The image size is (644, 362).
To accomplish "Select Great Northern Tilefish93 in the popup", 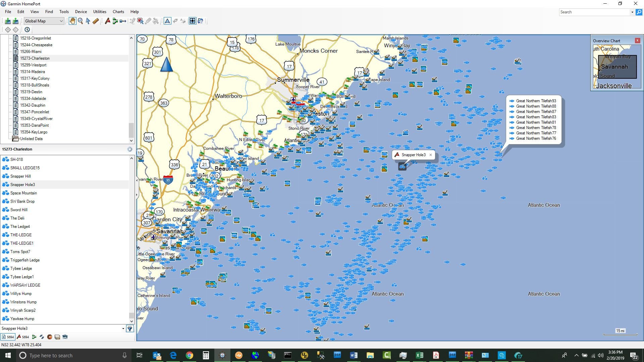I will [x=536, y=101].
